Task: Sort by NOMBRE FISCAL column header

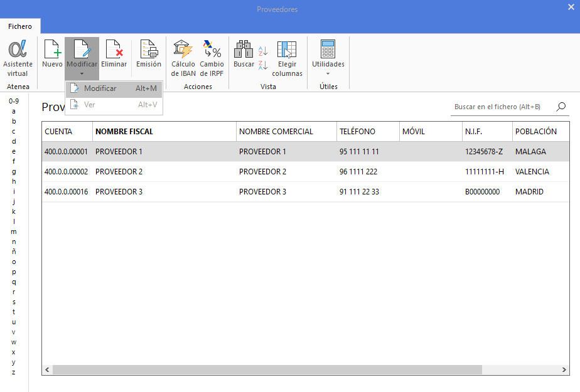Action: coord(124,132)
